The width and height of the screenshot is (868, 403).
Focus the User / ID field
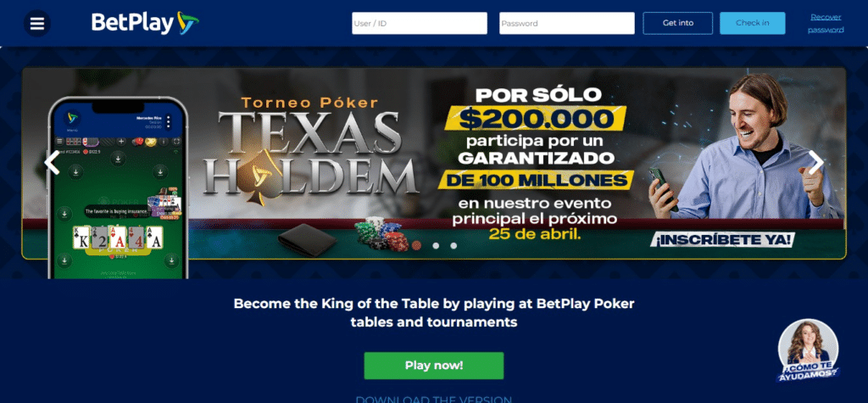(420, 23)
